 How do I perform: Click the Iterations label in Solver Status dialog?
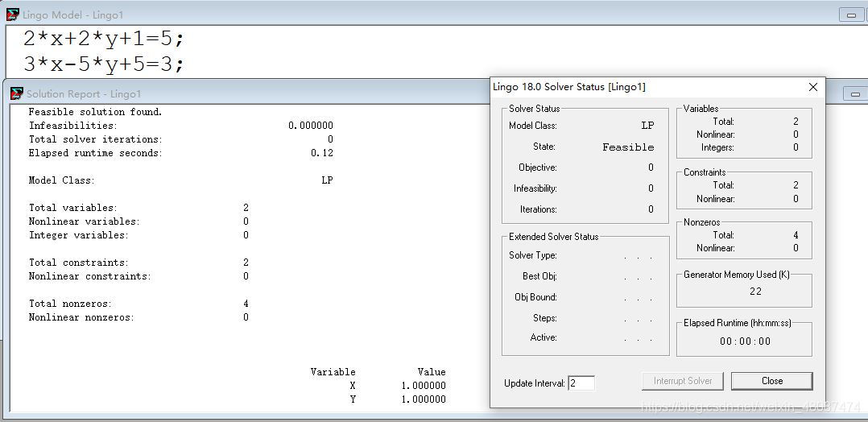(x=538, y=209)
